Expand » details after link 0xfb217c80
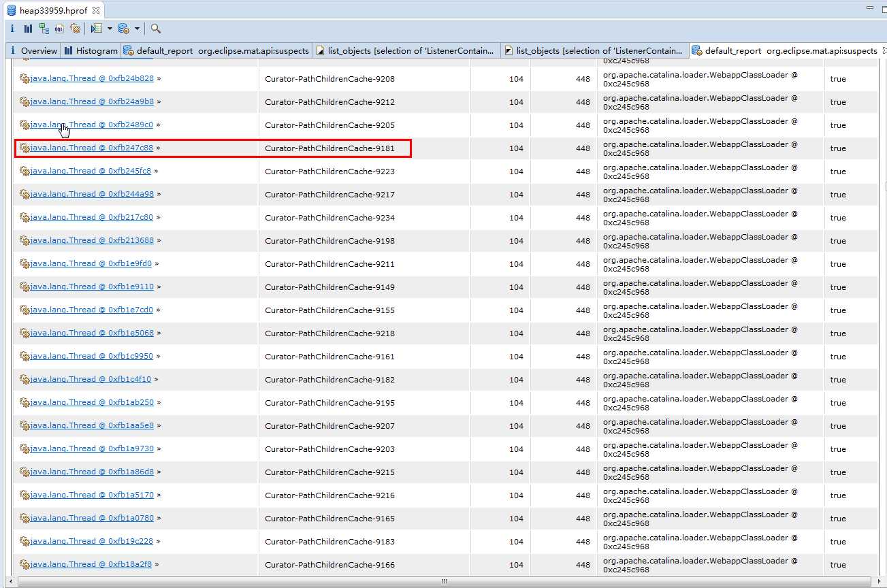This screenshot has width=887, height=588. (159, 217)
